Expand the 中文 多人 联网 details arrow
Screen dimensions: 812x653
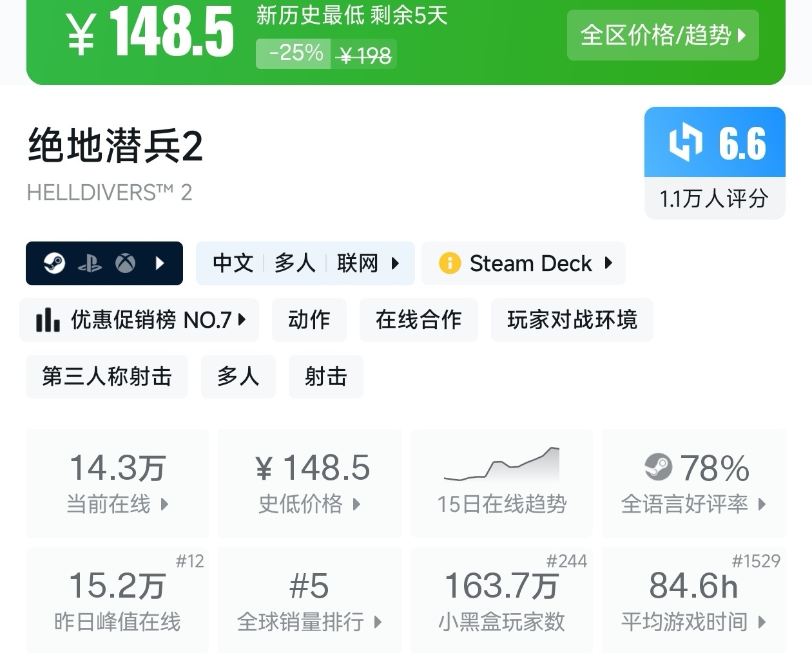click(x=396, y=263)
